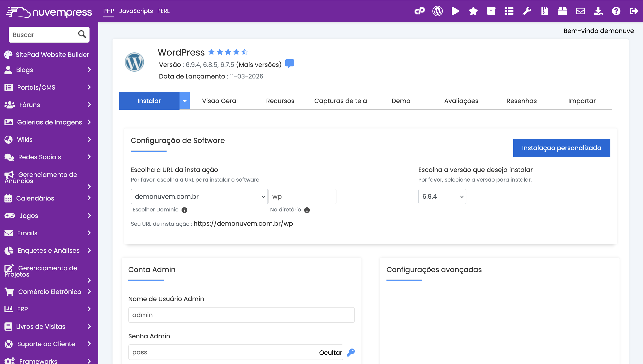Click the nuvempress logo
The image size is (643, 364).
click(49, 12)
